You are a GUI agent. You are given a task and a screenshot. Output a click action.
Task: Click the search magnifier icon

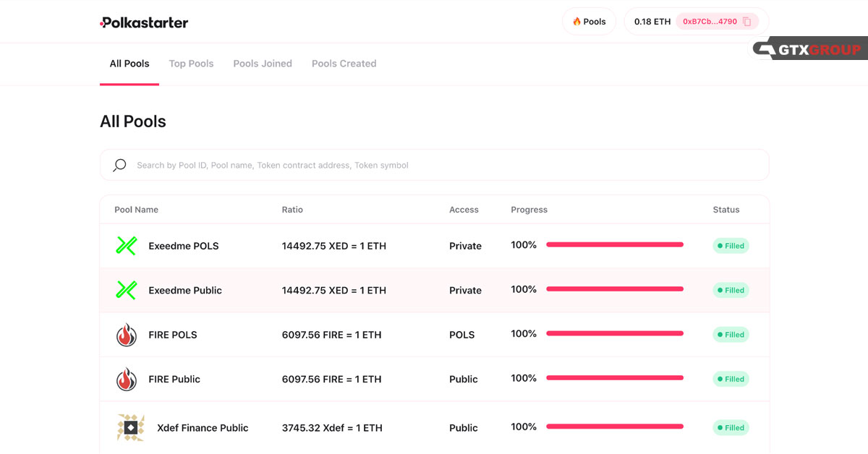click(x=119, y=166)
